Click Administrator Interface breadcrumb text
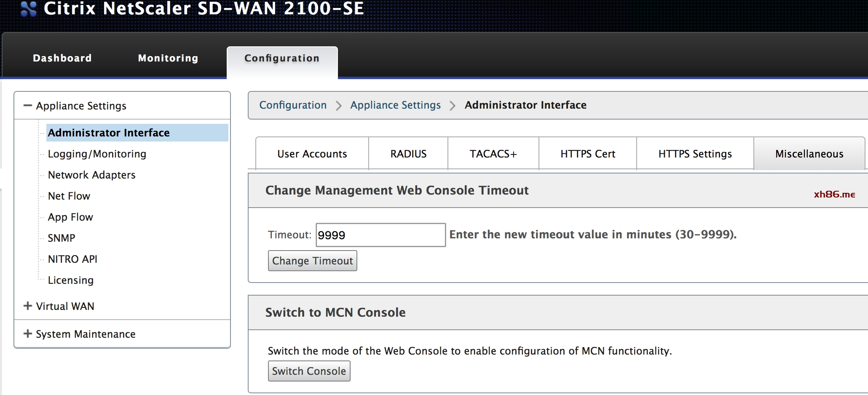 [525, 105]
